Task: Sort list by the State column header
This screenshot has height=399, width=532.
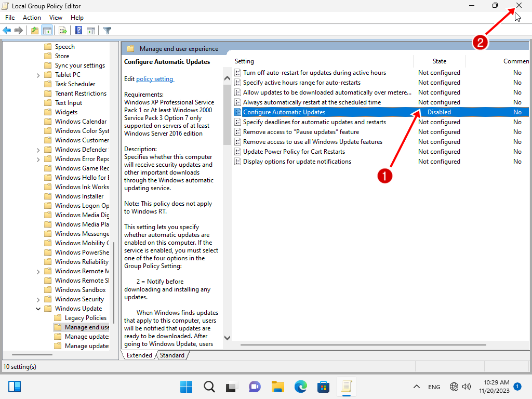Action: tap(439, 61)
